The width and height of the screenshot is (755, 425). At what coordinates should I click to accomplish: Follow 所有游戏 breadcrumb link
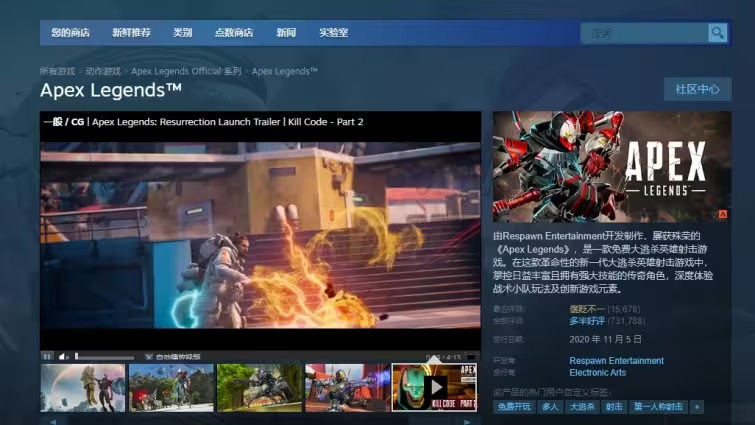[57, 71]
